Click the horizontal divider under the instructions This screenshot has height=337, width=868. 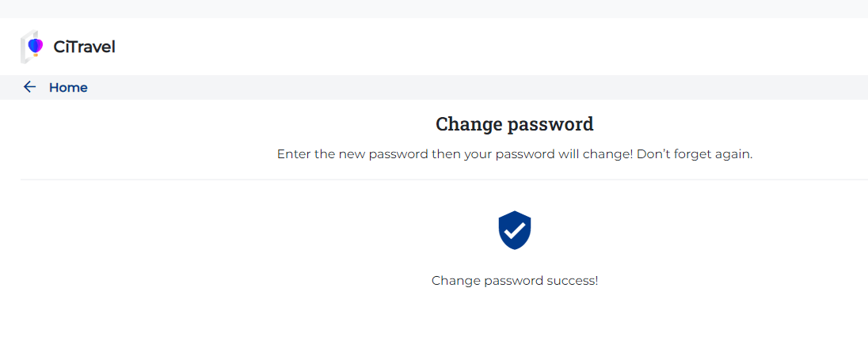[444, 180]
